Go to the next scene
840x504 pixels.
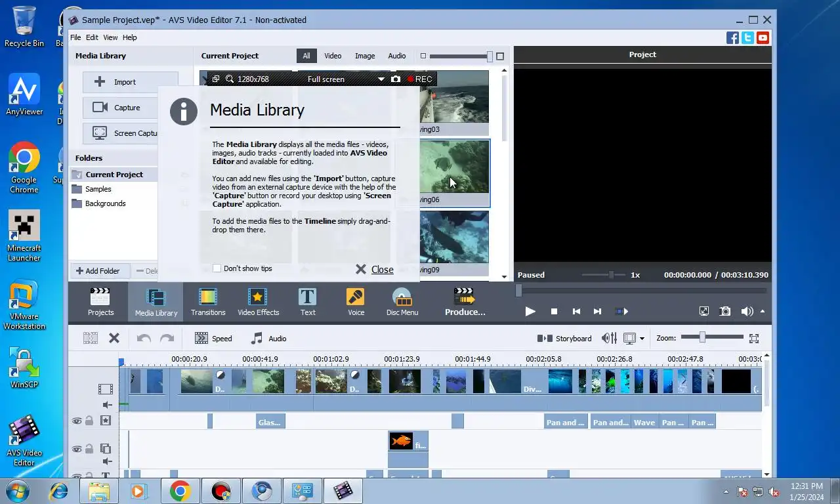coord(621,312)
